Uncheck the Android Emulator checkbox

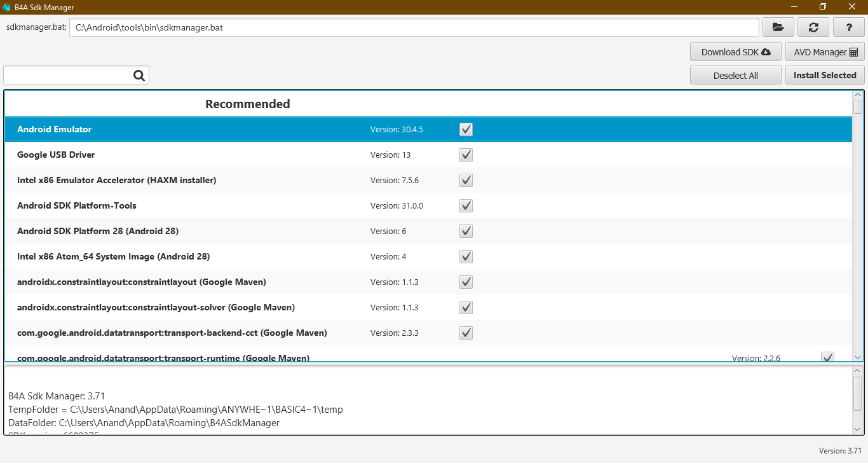tap(466, 129)
